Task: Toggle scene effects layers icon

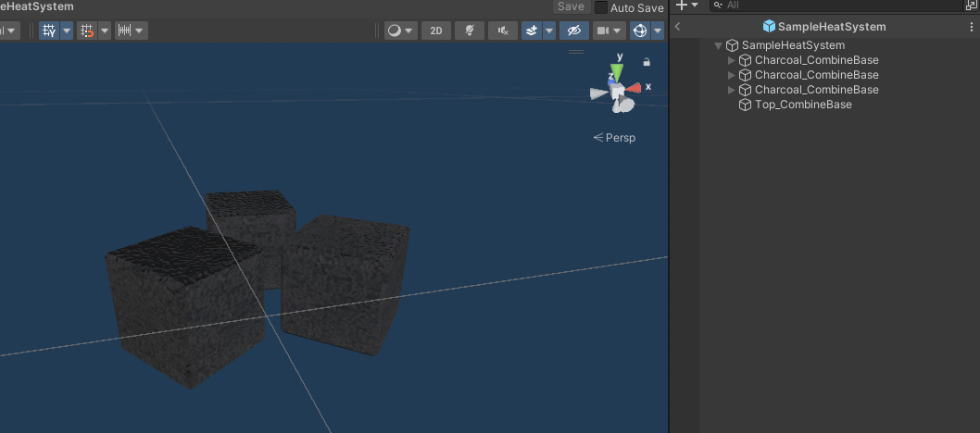Action: 532,31
